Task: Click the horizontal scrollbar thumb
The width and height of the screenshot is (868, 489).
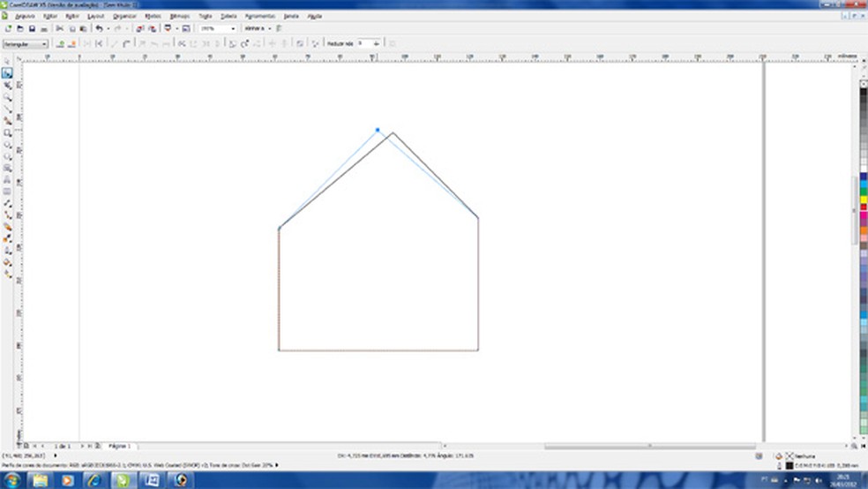Action: click(650, 446)
